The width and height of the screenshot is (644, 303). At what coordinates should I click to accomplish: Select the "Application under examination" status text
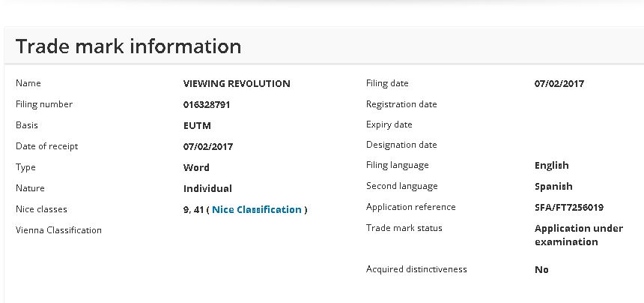click(x=578, y=235)
